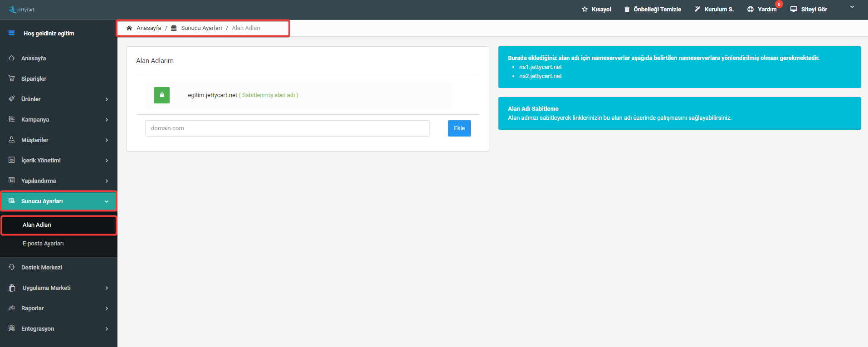Click the Kampanya list icon
This screenshot has width=868, height=347.
pos(12,119)
